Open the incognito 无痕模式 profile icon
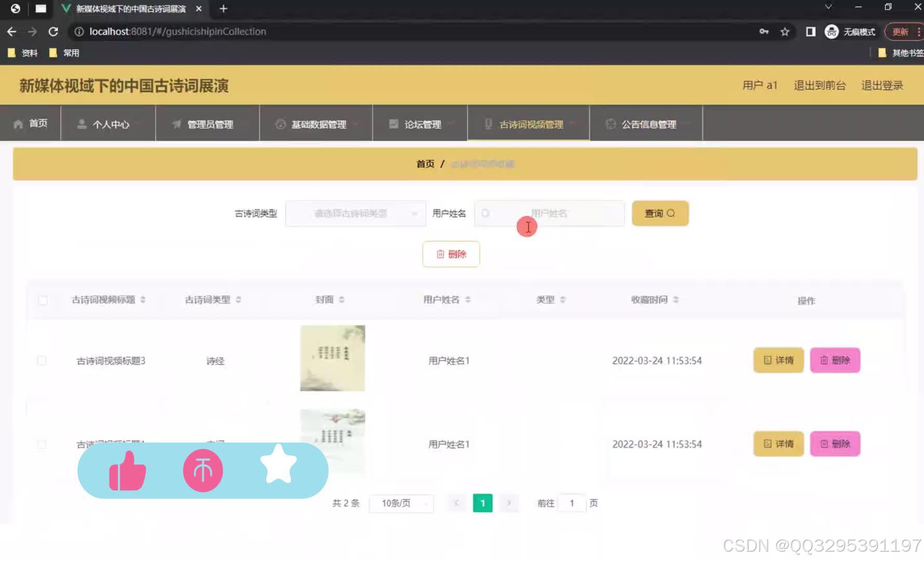 850,32
